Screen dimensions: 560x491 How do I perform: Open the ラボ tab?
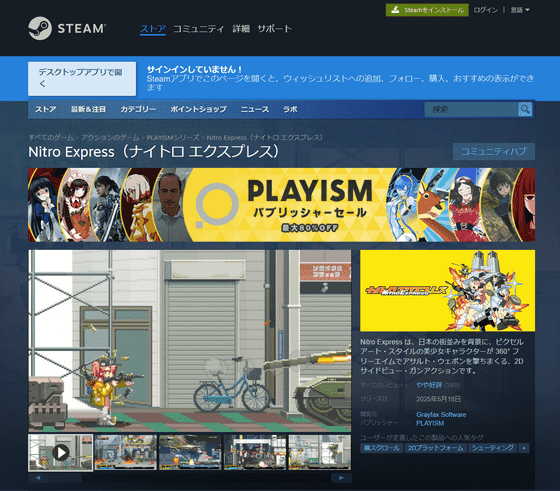[x=290, y=109]
